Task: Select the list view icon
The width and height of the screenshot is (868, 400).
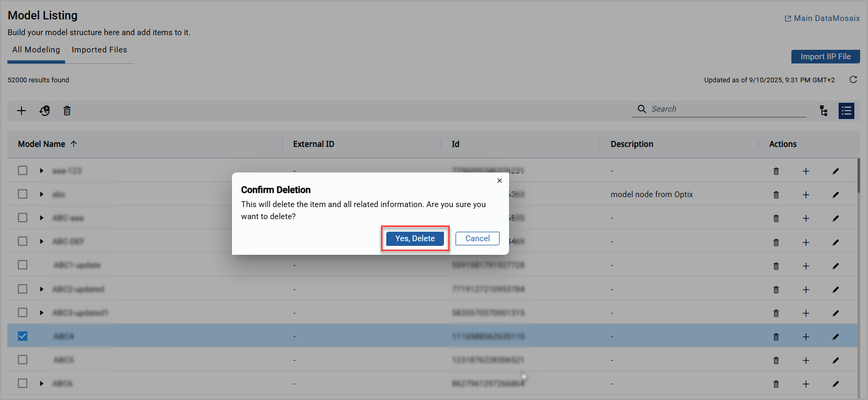Action: [846, 111]
